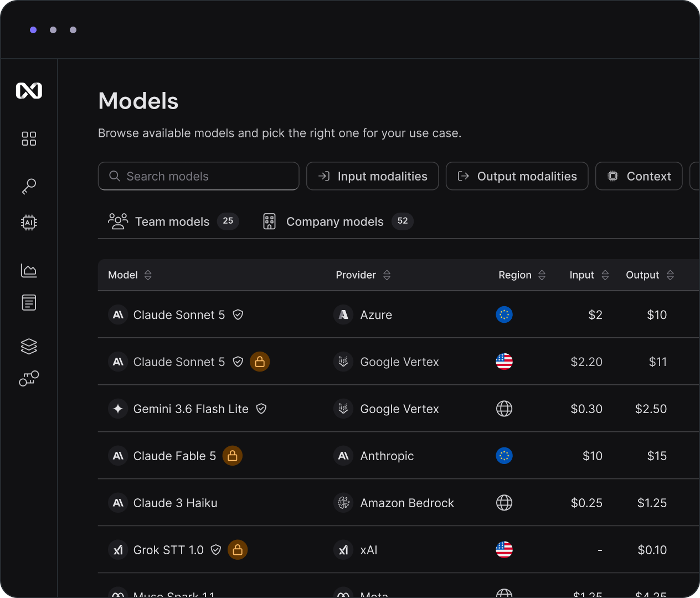Click the search magnifier icon
Viewport: 700px width, 598px height.
(x=115, y=176)
